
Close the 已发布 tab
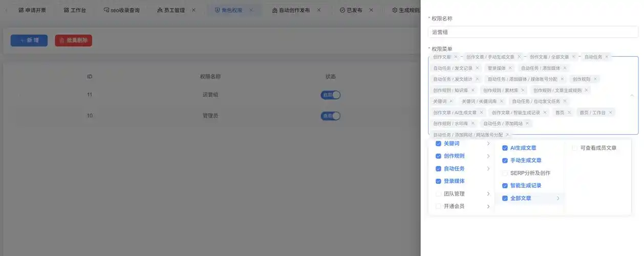pos(371,10)
